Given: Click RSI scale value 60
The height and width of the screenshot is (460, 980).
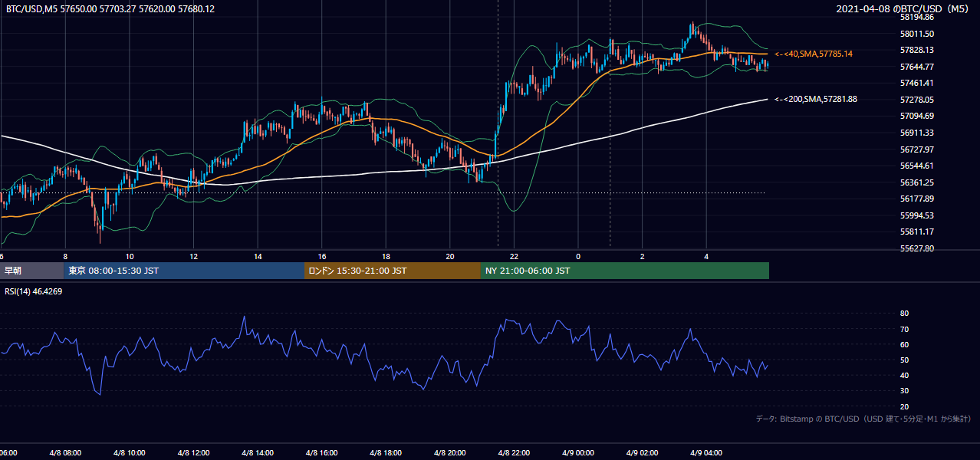Looking at the screenshot, I should click(x=904, y=344).
